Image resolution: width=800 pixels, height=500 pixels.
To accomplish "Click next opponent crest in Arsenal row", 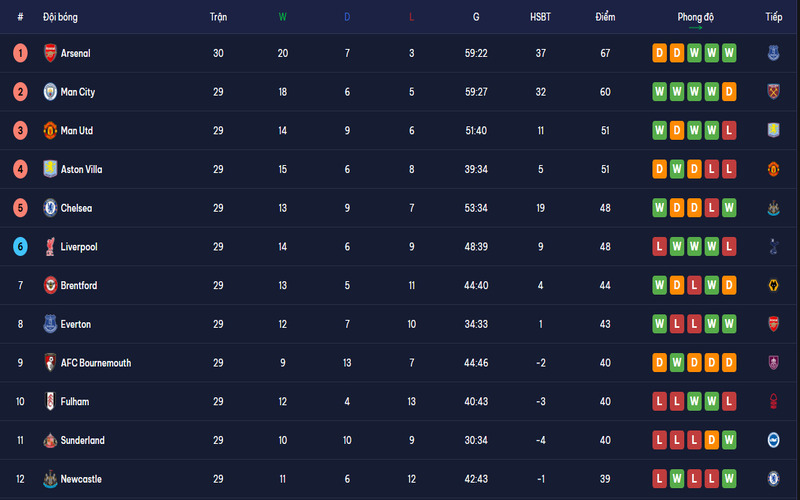I will click(773, 53).
